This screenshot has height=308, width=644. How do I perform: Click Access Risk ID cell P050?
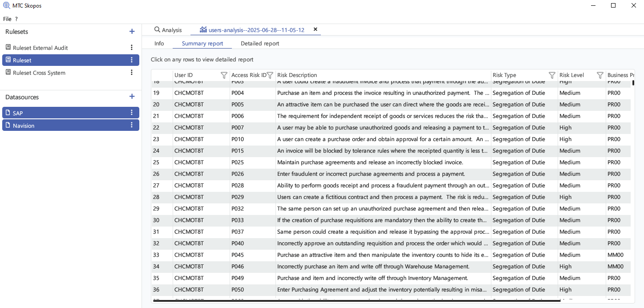pos(253,290)
